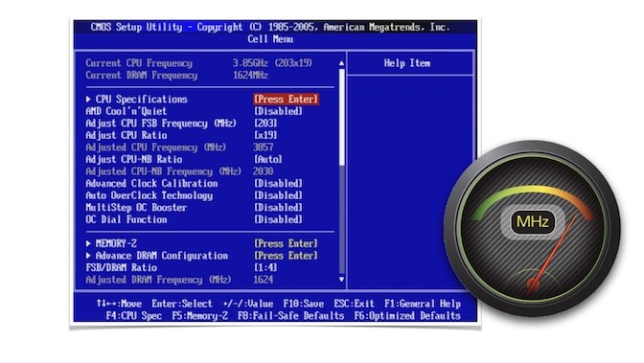Click the F10:Save hint

click(x=304, y=304)
